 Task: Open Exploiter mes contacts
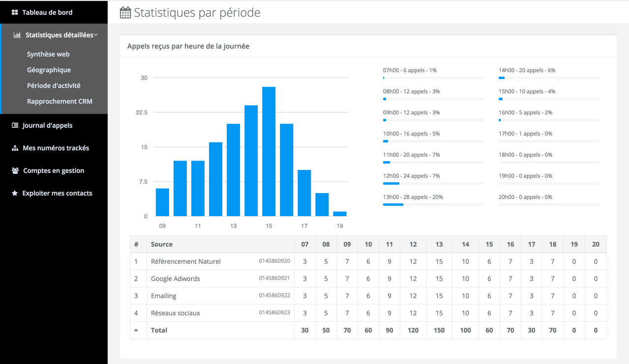pyautogui.click(x=57, y=193)
